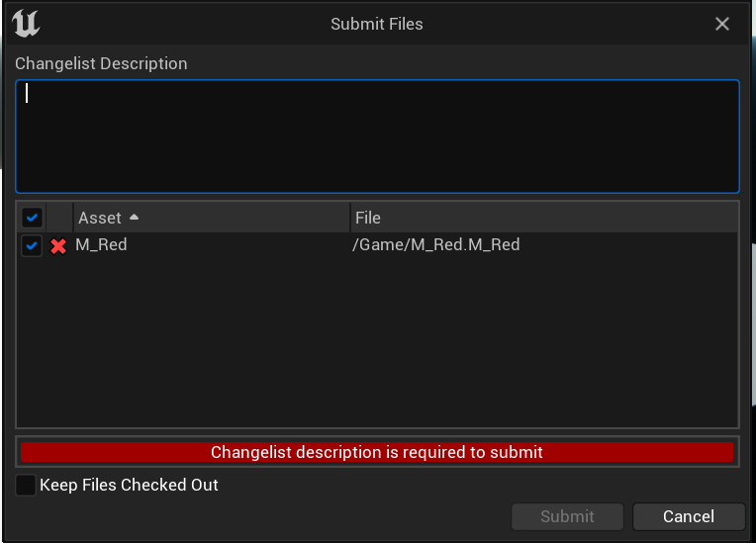756x543 pixels.
Task: Enable Keep Files Checked Out checkbox
Action: (x=26, y=486)
